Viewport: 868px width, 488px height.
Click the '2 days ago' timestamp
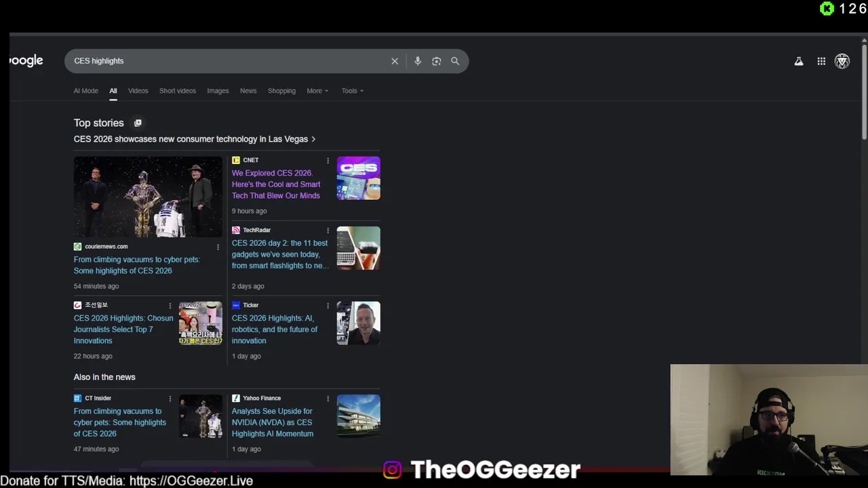[x=248, y=286]
